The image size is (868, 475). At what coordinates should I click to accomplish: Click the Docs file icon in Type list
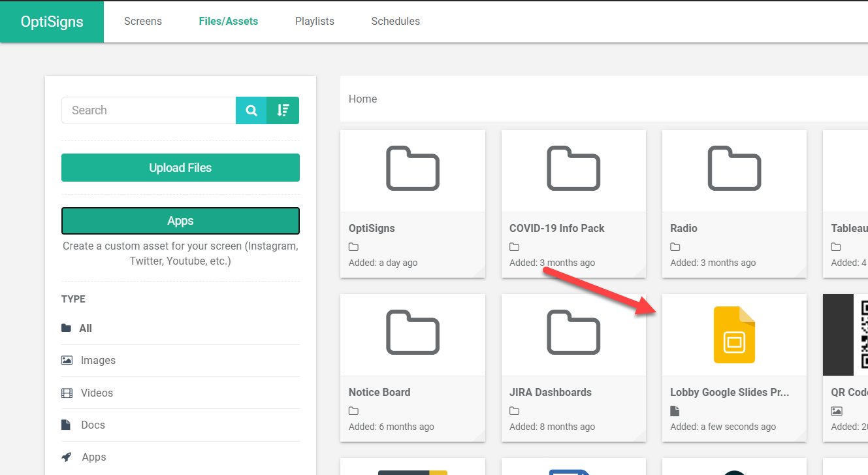point(66,425)
